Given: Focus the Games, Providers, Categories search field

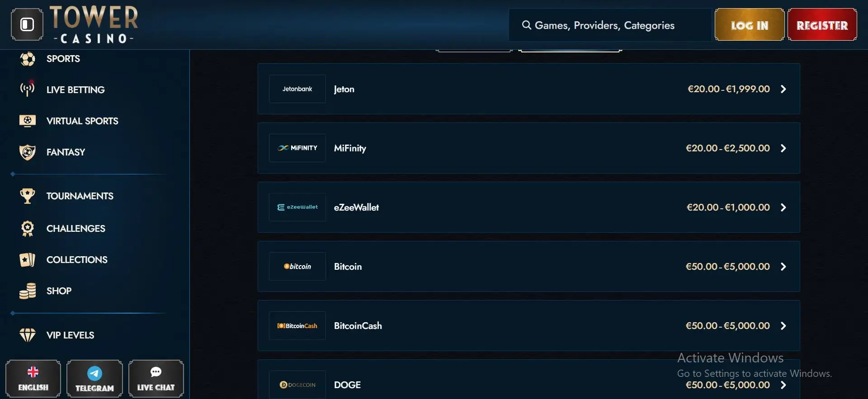Looking at the screenshot, I should point(610,25).
